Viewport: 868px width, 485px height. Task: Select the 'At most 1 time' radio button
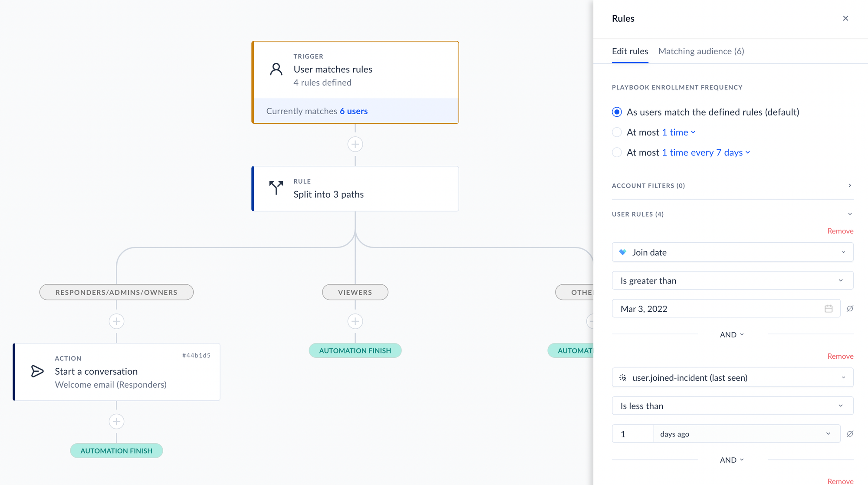(x=617, y=132)
